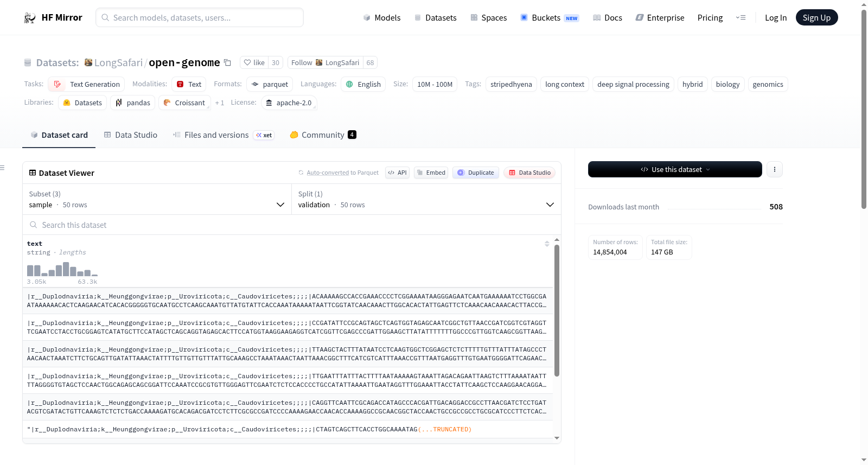868x465 pixels.
Task: Click the dataset viewer vertical scrollbar
Action: click(x=557, y=310)
